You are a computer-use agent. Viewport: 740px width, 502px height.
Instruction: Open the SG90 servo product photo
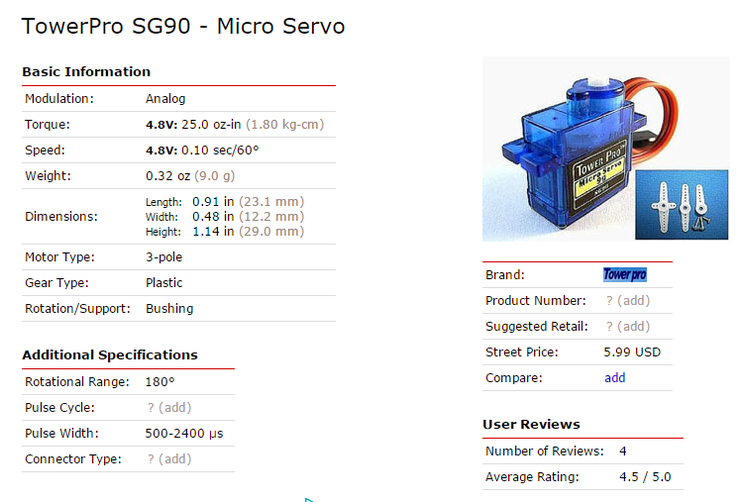pyautogui.click(x=605, y=149)
